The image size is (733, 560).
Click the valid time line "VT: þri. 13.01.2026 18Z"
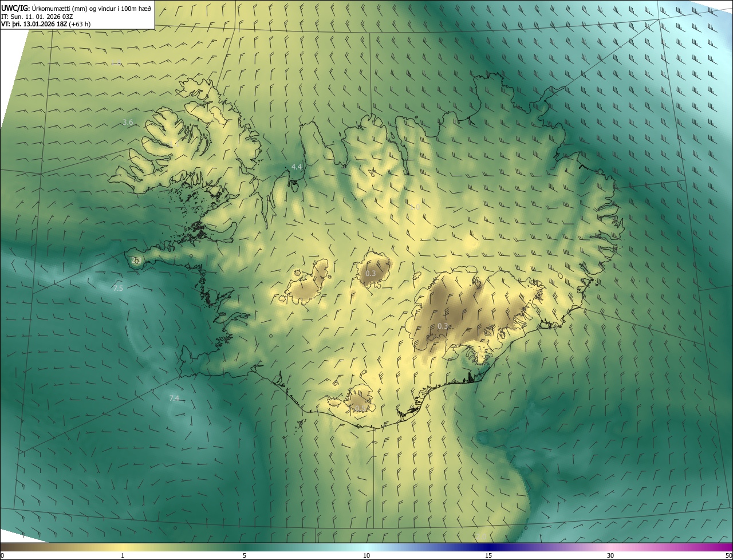click(46, 24)
